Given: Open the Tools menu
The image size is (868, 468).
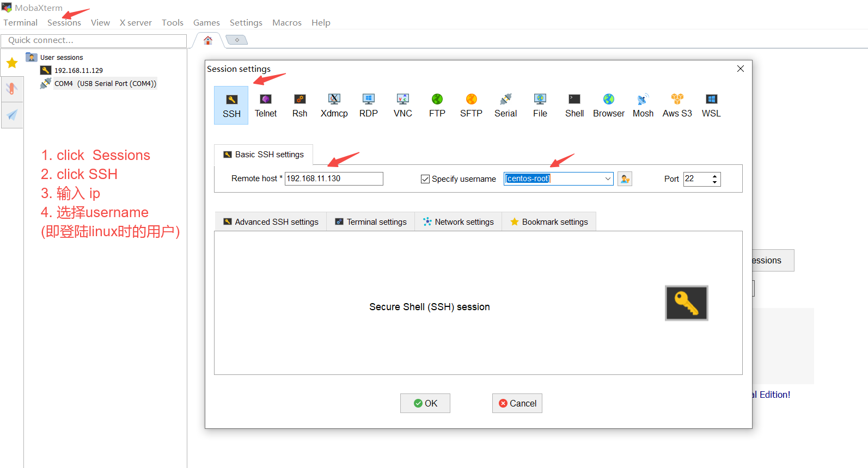Looking at the screenshot, I should (x=173, y=23).
